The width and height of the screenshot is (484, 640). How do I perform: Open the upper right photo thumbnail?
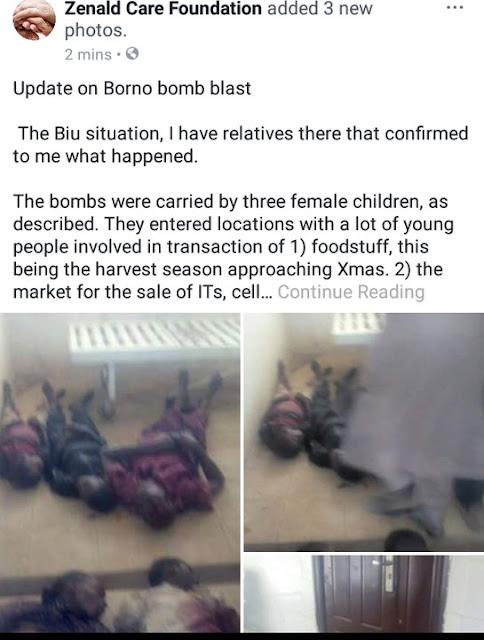coord(364,432)
